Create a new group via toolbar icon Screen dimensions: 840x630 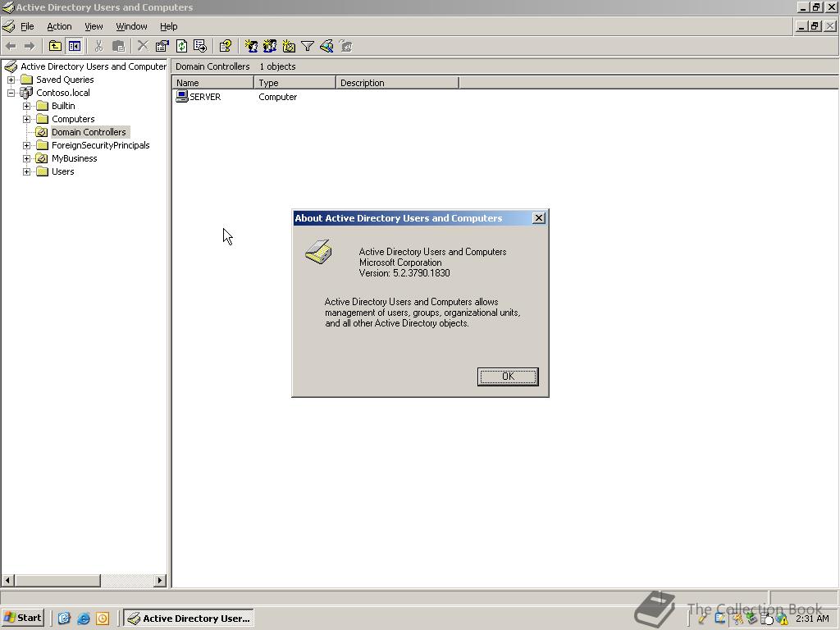coord(269,47)
